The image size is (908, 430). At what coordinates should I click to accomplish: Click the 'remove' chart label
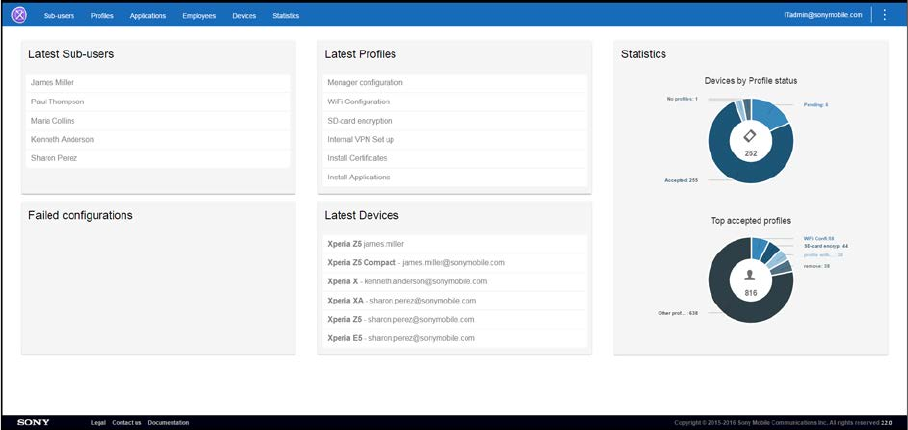pos(817,266)
